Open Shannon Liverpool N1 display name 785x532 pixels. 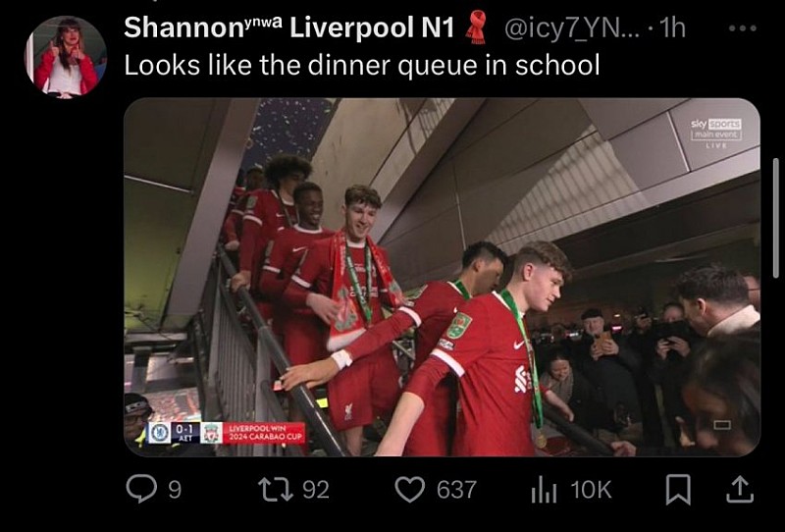(288, 27)
